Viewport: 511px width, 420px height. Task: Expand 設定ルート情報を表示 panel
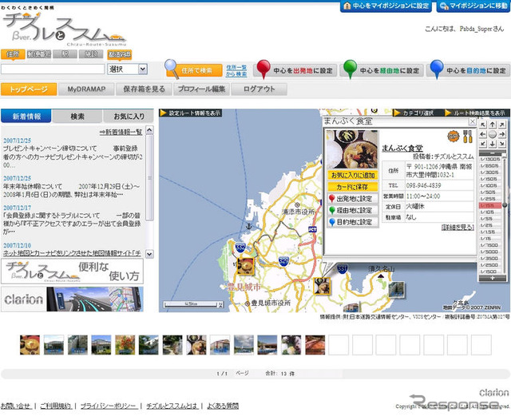[191, 113]
